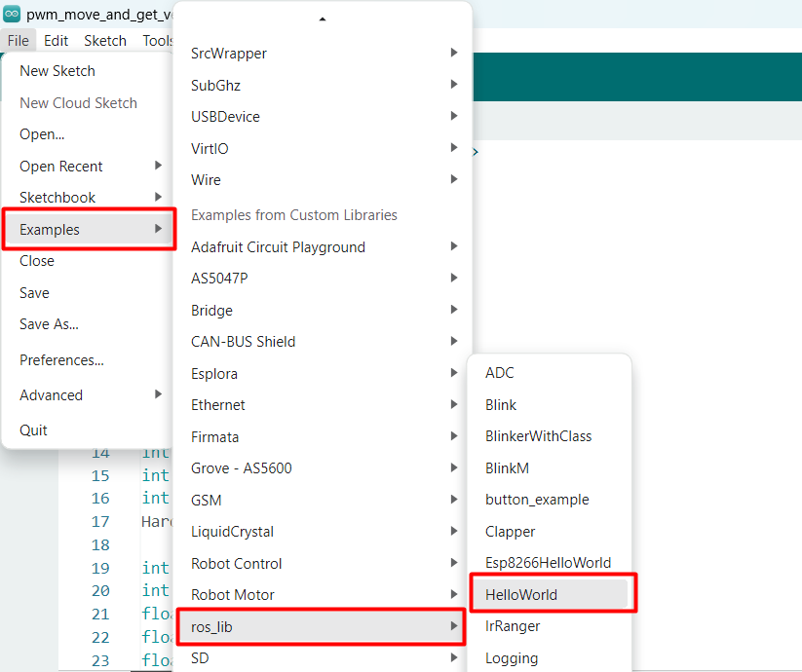Click line number 21 in editor gutter
This screenshot has height=672, width=802.
pyautogui.click(x=100, y=615)
